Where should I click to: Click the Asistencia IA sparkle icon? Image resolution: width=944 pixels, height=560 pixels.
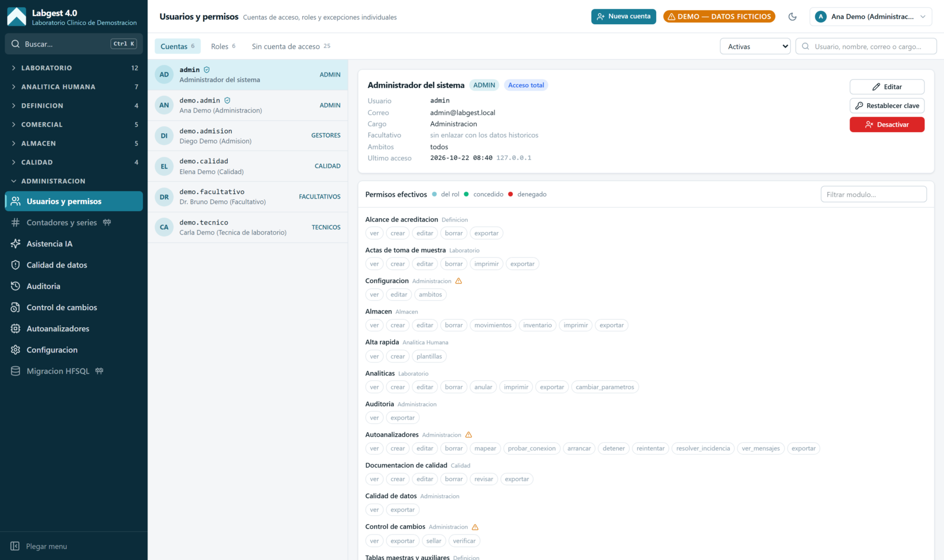15,243
